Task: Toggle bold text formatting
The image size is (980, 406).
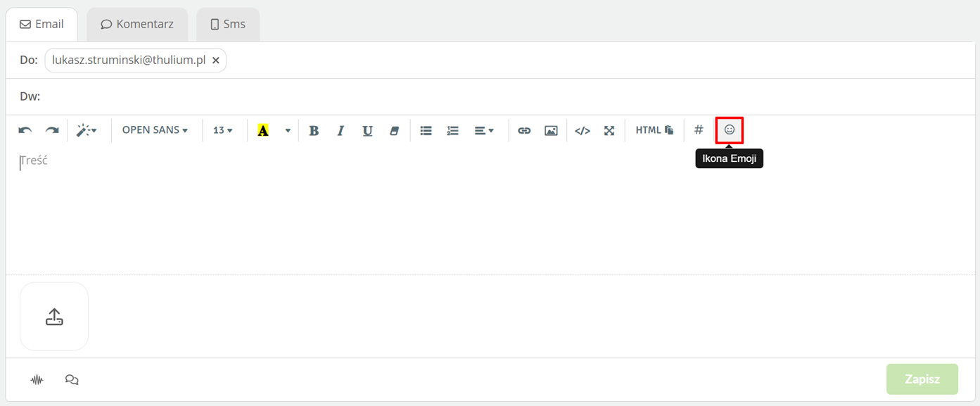Action: (x=314, y=130)
